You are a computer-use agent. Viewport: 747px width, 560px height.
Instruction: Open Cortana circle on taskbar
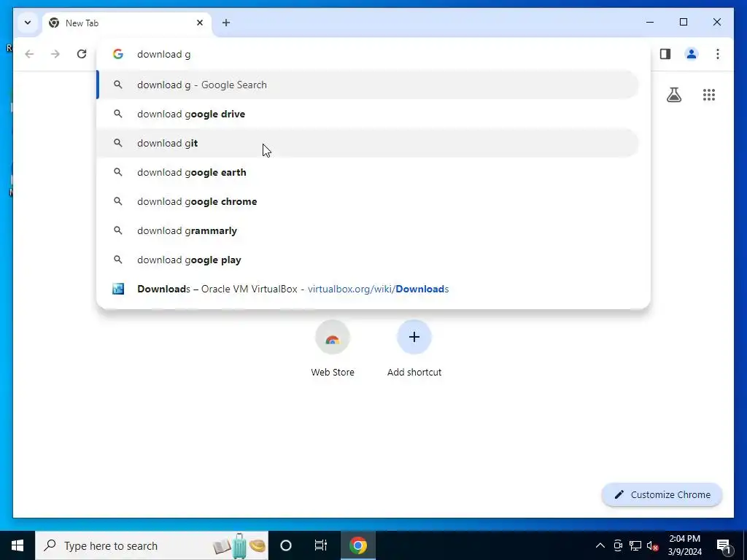(x=286, y=545)
